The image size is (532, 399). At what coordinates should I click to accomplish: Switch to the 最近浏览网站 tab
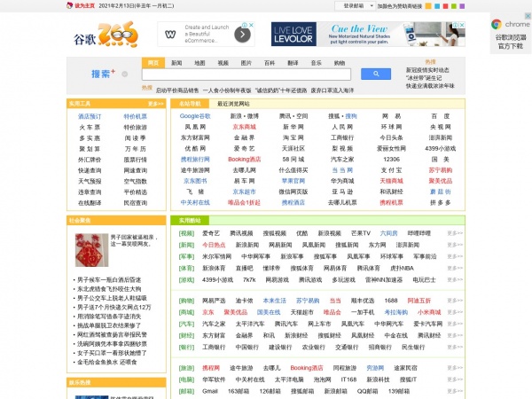(233, 104)
